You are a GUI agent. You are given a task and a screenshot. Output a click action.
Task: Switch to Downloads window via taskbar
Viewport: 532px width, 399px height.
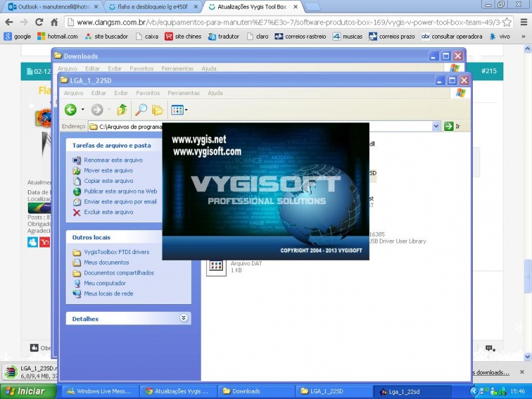pyautogui.click(x=256, y=391)
